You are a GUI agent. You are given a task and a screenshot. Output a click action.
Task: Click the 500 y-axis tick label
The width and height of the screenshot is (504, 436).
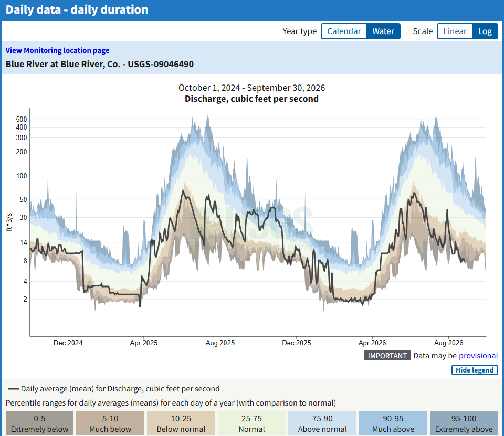coord(22,120)
